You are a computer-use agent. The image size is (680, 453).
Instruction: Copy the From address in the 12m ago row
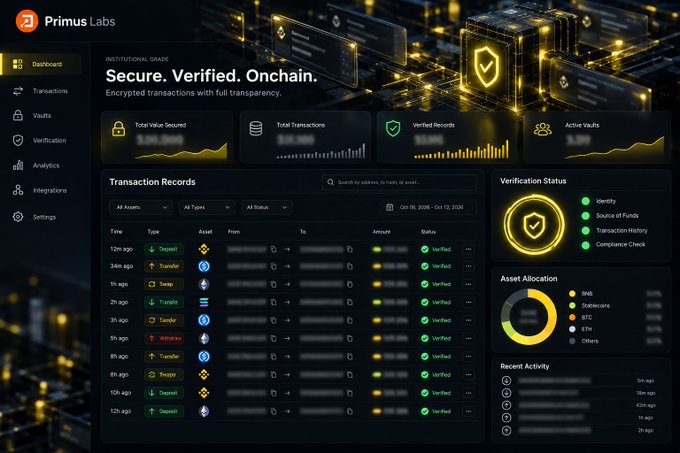point(273,249)
